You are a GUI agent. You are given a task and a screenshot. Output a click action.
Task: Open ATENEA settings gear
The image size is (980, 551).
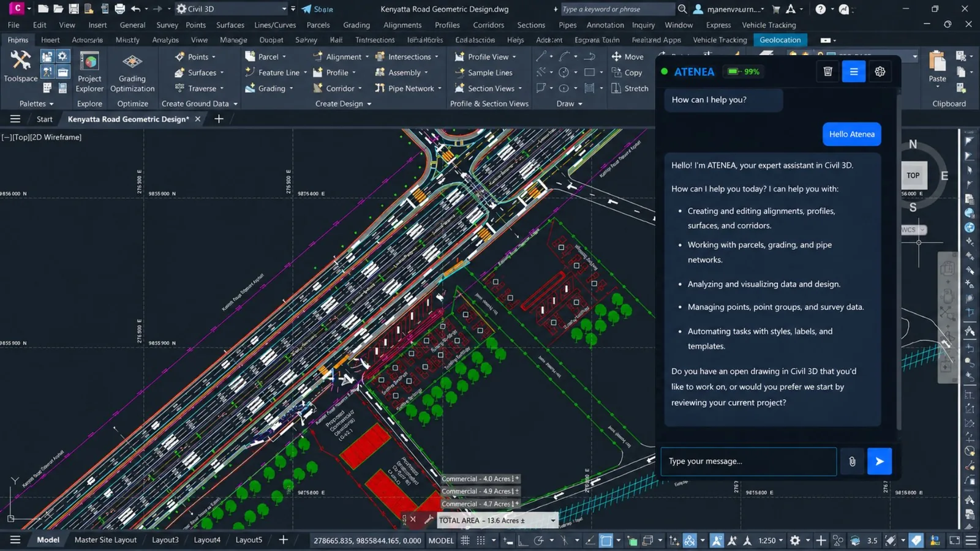(x=880, y=72)
